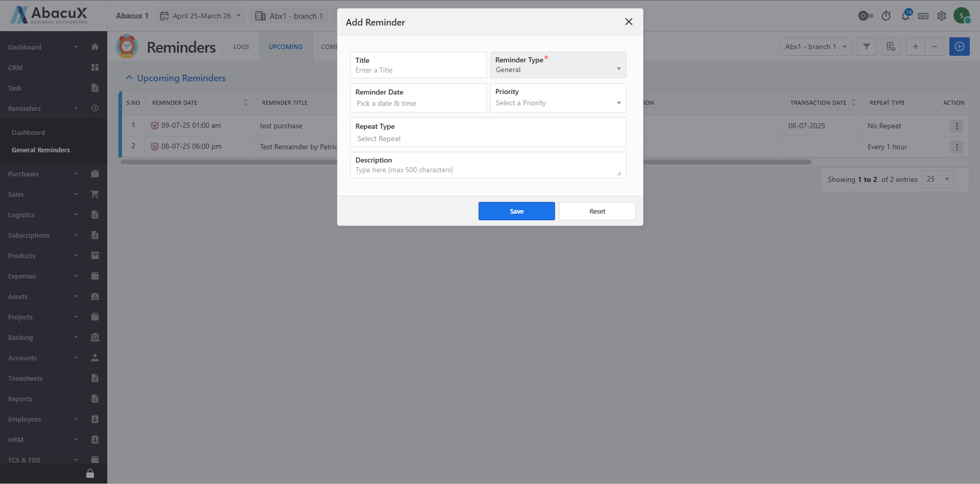Viewport: 980px width, 484px height.
Task: Click the Title input field
Action: coord(418,70)
